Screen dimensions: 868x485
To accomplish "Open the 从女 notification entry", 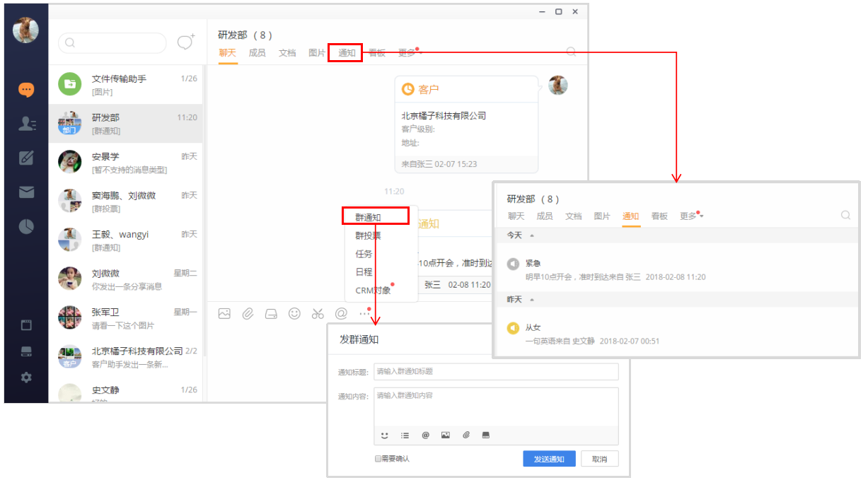I will [676, 334].
